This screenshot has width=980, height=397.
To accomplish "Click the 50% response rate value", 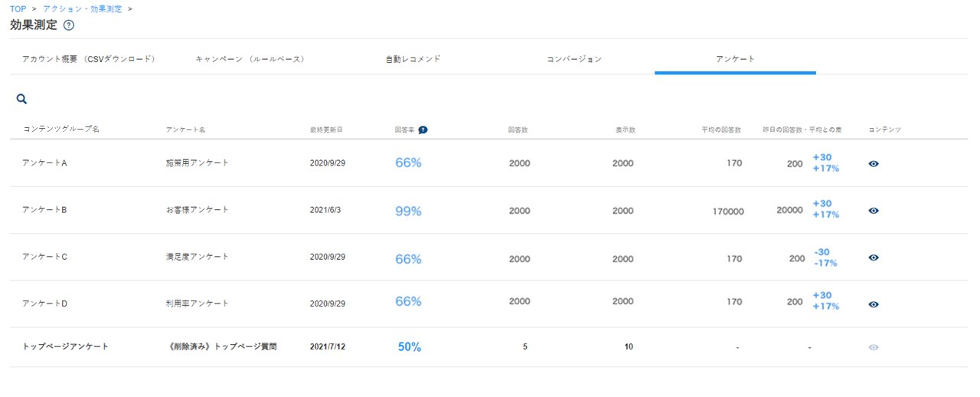I will tap(410, 347).
